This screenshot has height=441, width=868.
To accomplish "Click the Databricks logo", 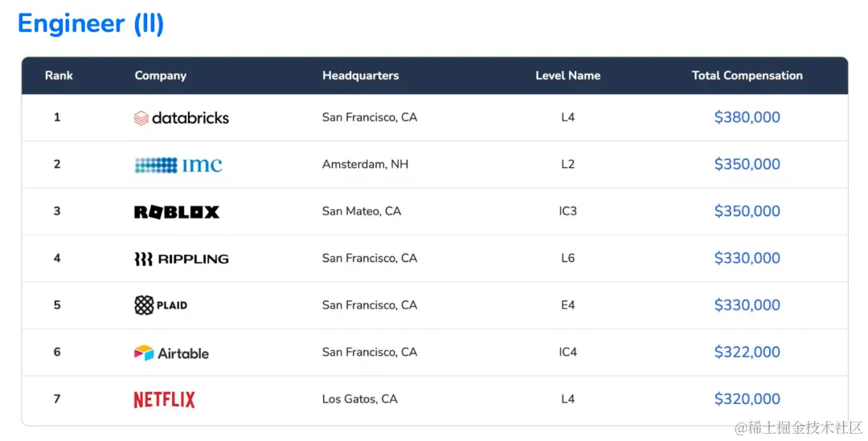I will 181,118.
